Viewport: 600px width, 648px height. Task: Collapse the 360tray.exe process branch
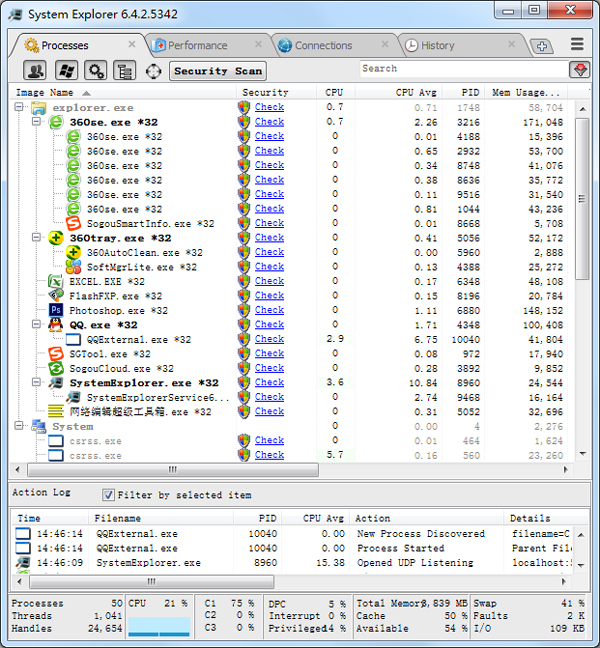[x=38, y=238]
